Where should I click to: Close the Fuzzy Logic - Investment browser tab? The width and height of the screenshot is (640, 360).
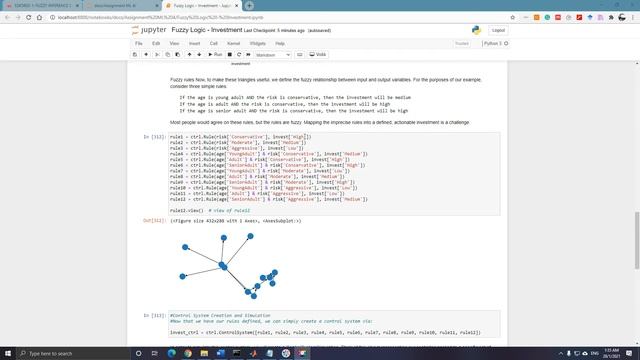point(236,6)
